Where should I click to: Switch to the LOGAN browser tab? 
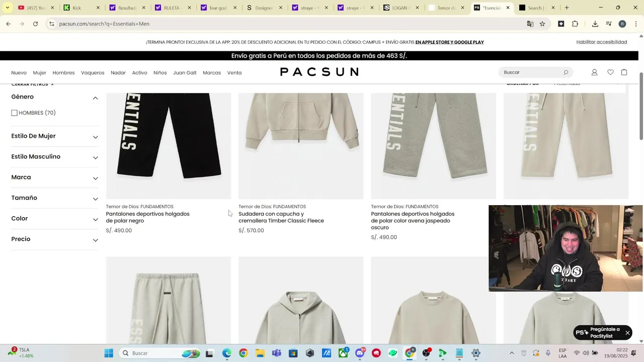pyautogui.click(x=401, y=8)
